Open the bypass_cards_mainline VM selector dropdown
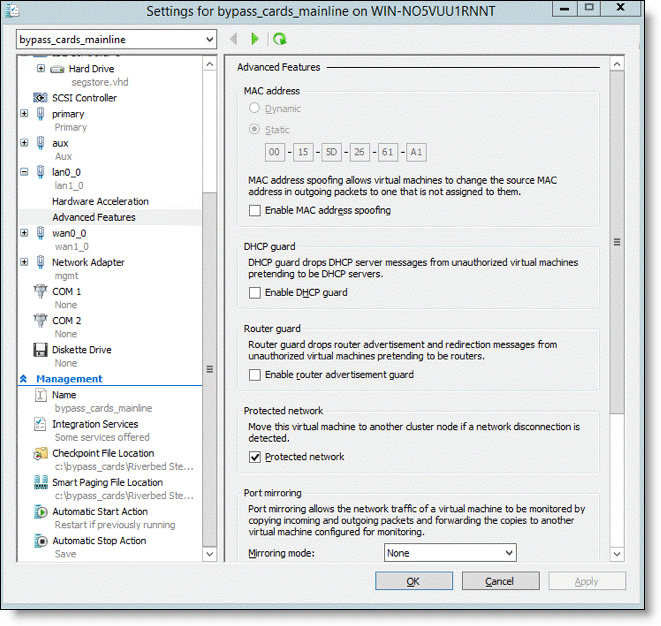The height and width of the screenshot is (626, 661). [116, 39]
